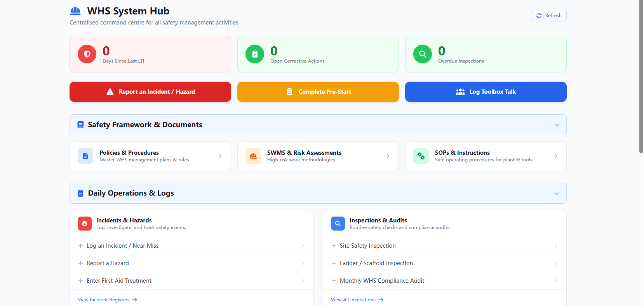Click the Days Since Last LTI label

[124, 61]
